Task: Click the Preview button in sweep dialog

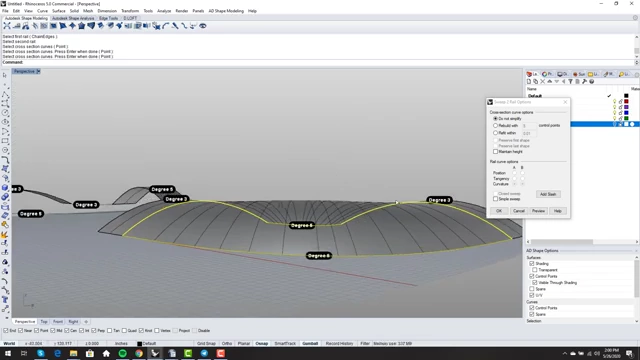Action: [538, 211]
